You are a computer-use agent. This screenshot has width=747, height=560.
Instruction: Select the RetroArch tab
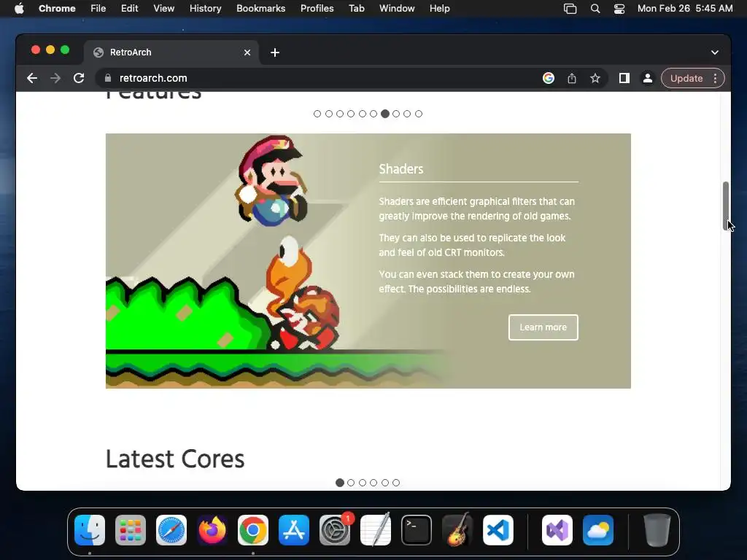pyautogui.click(x=171, y=52)
